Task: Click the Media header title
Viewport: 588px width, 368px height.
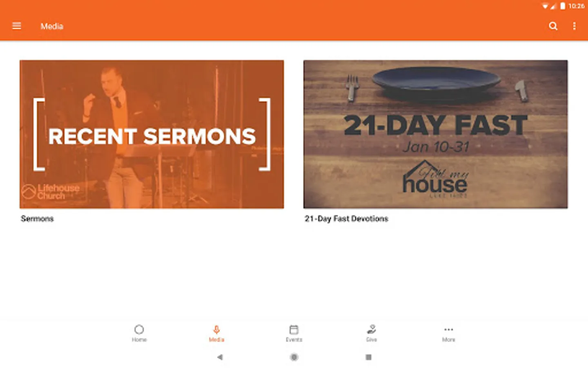Action: click(x=52, y=26)
